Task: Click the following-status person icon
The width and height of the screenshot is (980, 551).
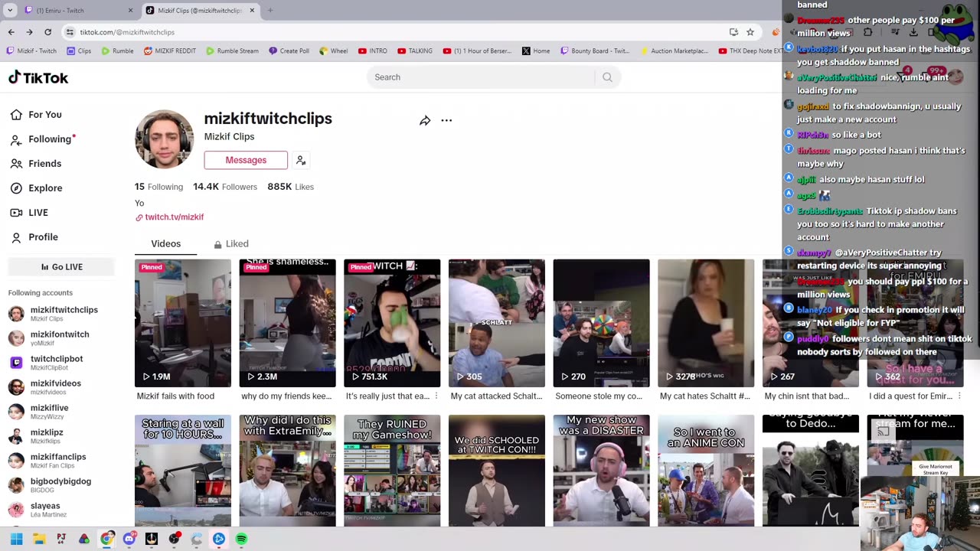Action: coord(301,160)
